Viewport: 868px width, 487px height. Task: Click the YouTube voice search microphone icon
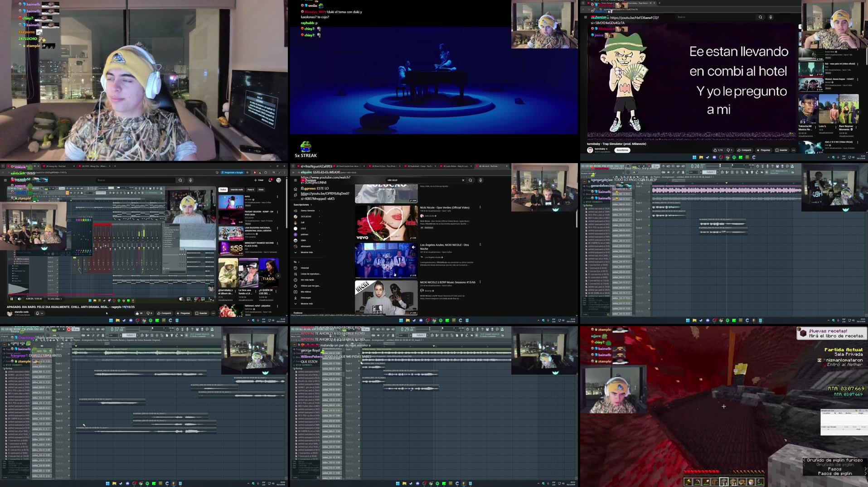tap(480, 180)
